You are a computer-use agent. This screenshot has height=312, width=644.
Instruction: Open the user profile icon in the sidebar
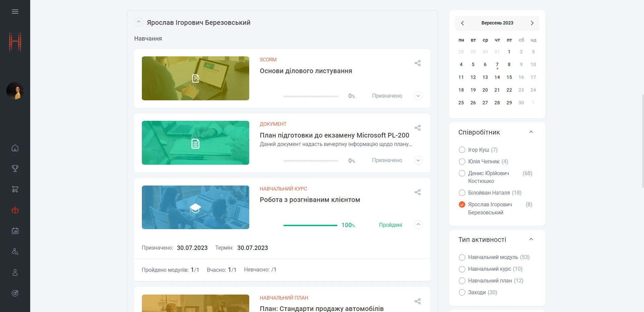point(15,272)
